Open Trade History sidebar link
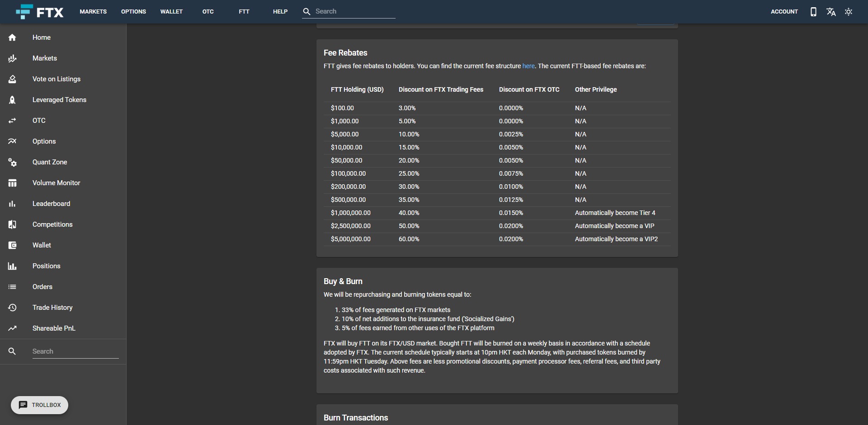The width and height of the screenshot is (868, 425). (x=52, y=308)
